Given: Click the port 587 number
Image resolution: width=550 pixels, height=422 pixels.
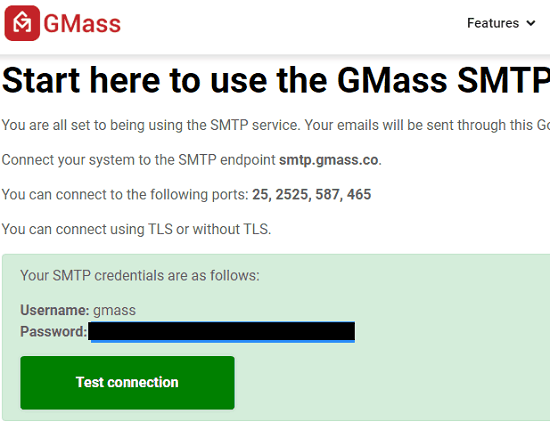Looking at the screenshot, I should pos(328,194).
